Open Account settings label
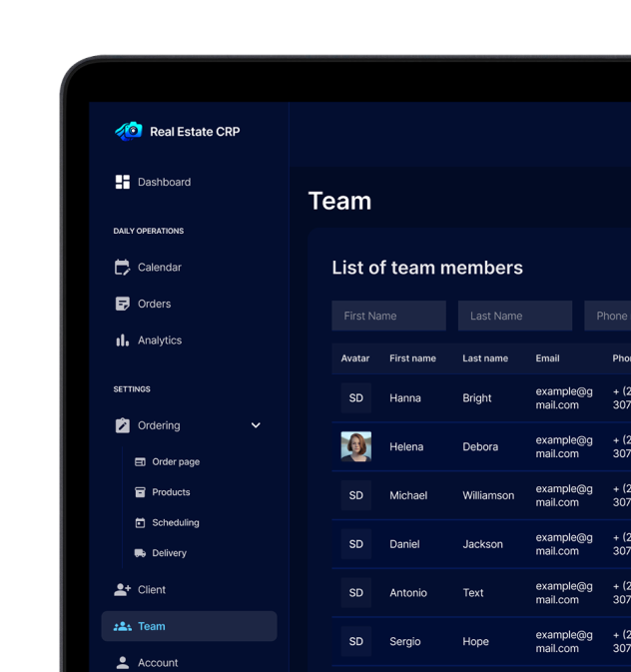Viewport: 631px width, 672px height. click(158, 663)
